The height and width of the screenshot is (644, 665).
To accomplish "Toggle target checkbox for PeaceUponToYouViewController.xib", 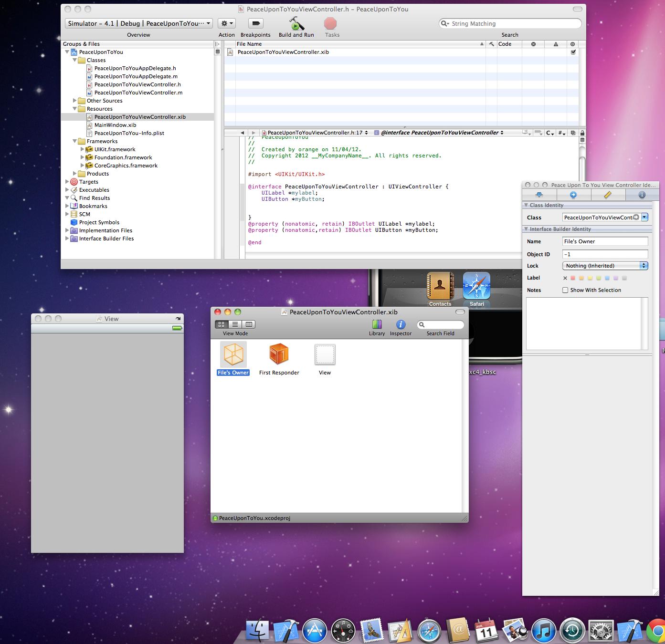I will (x=573, y=52).
